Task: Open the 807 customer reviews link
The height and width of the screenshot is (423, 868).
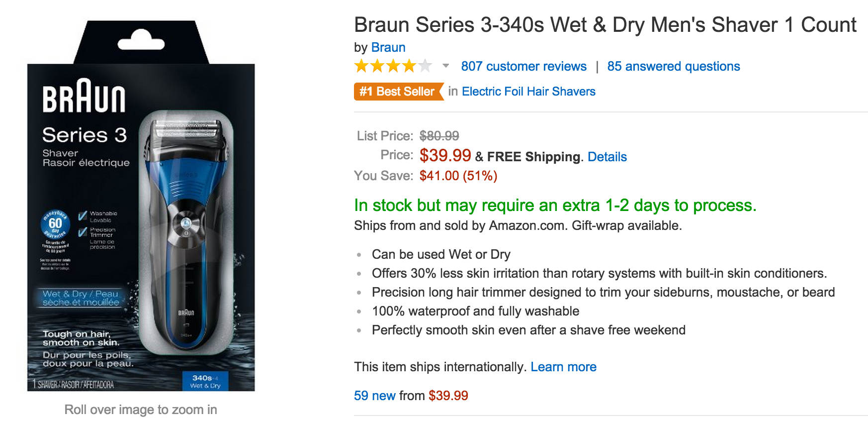Action: point(523,66)
